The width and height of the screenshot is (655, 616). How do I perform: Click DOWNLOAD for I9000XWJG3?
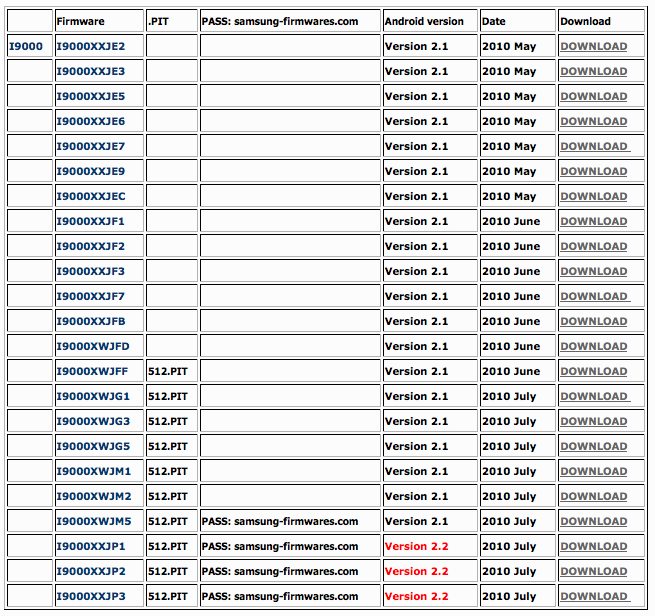[x=593, y=421]
